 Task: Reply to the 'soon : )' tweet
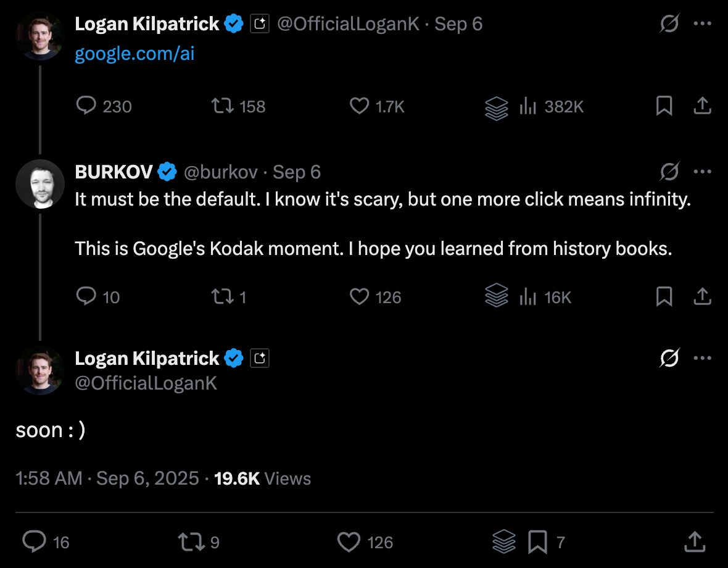point(35,542)
